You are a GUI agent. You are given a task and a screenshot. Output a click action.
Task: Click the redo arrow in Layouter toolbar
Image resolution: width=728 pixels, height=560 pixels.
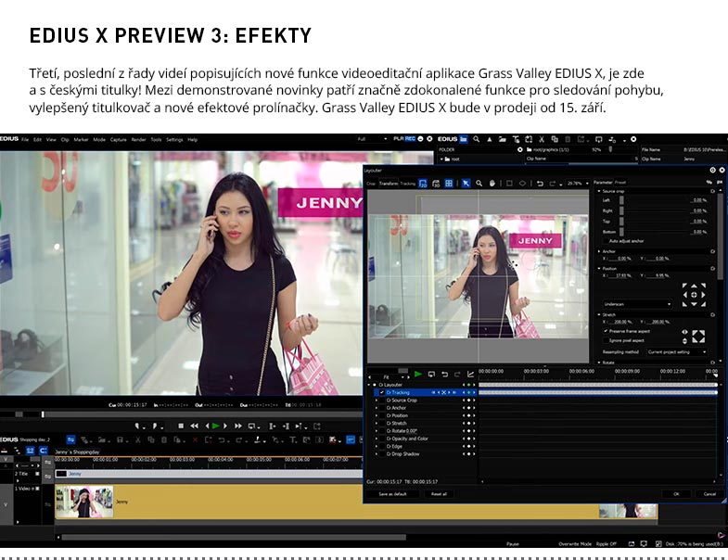[x=553, y=184]
